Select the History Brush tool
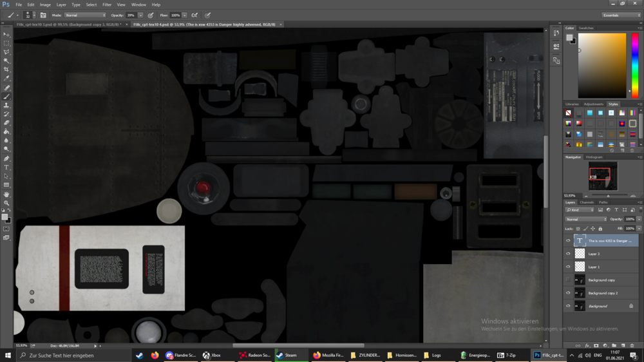The image size is (644, 362). coord(6,114)
